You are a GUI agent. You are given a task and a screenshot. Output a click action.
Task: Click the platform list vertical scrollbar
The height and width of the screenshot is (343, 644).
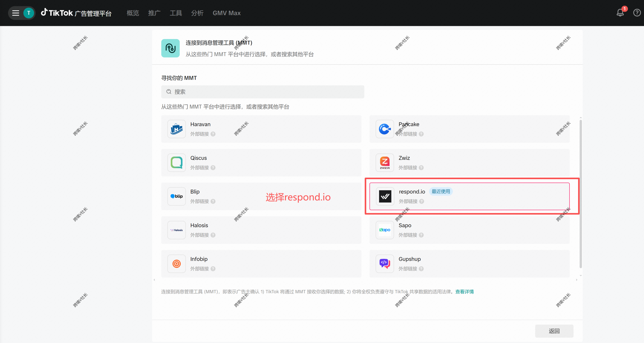point(581,194)
